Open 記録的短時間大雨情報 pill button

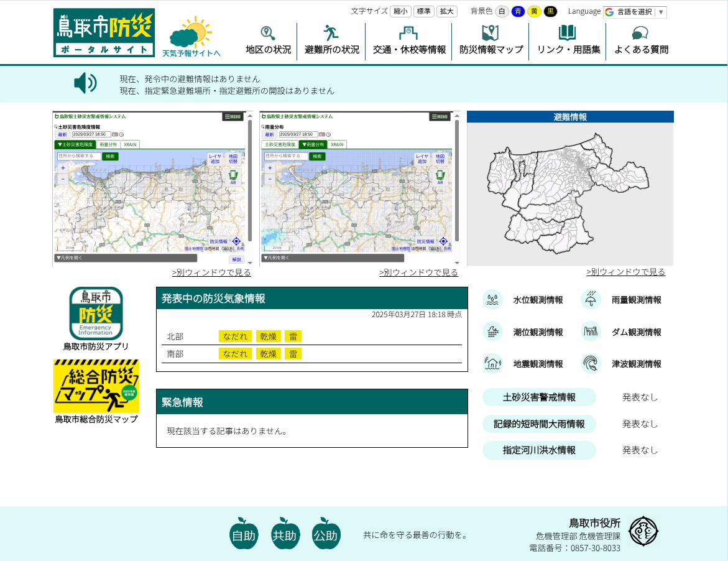click(x=539, y=424)
